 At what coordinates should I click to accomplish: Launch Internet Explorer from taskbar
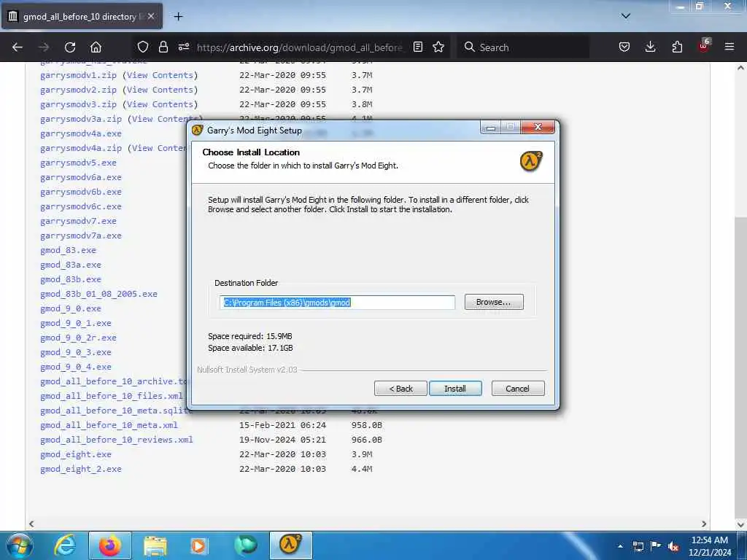[x=65, y=545]
